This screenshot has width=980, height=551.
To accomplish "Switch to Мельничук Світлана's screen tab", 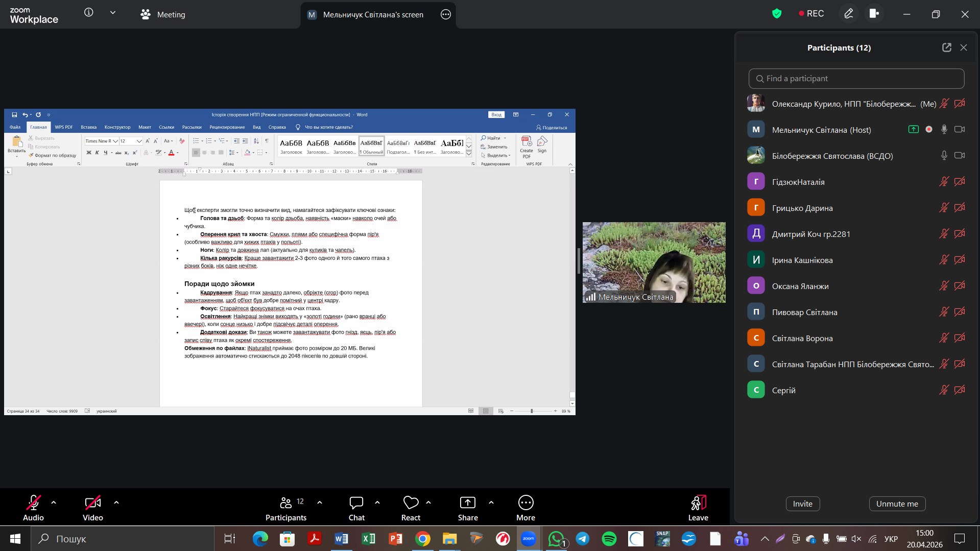I will point(373,15).
